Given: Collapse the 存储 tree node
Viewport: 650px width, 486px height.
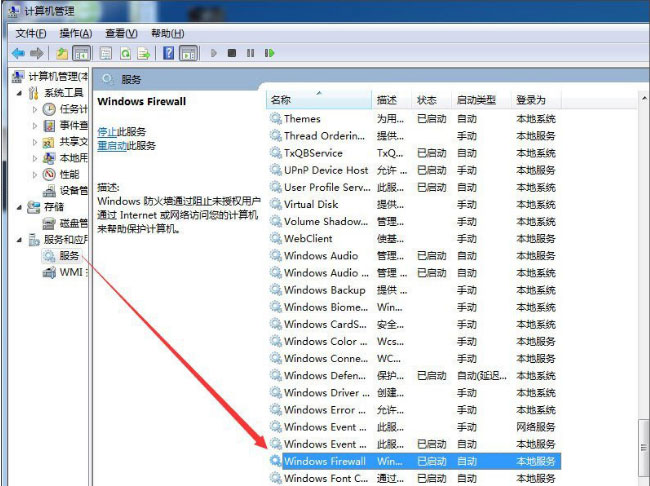Looking at the screenshot, I should point(18,207).
